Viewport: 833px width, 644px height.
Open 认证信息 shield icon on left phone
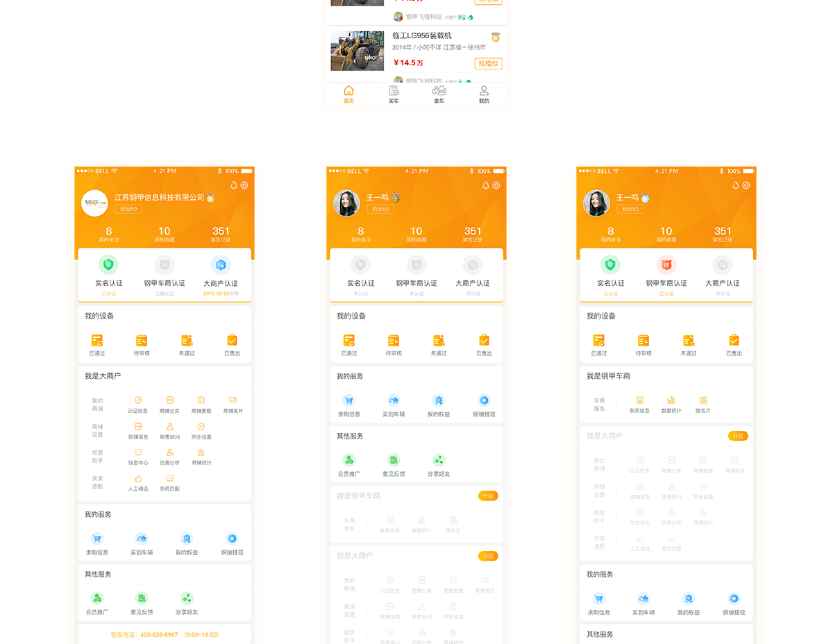138,400
